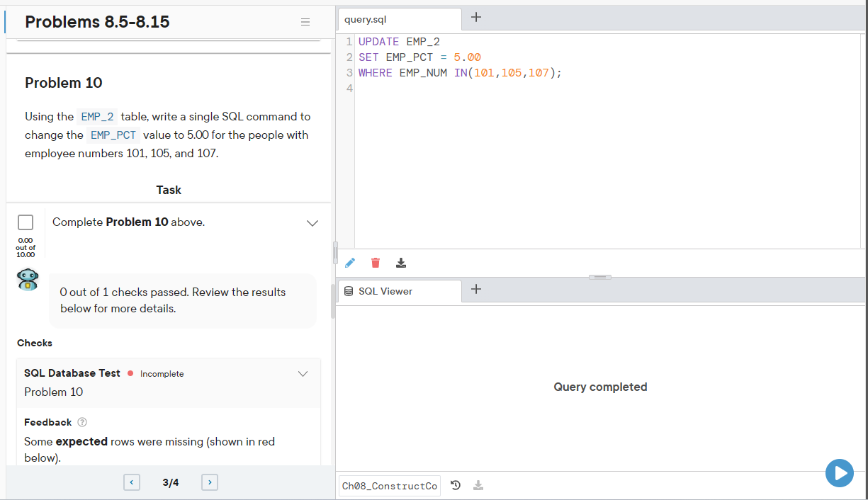
Task: Click the previous page left arrow
Action: click(132, 482)
